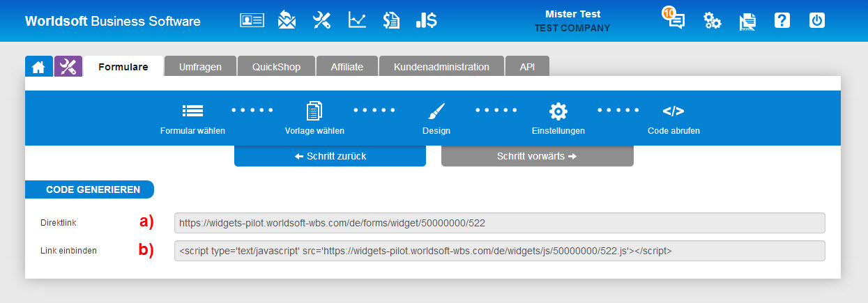Switch to the Umfragen tab
Screen dimensions: 868x303
pos(200,67)
